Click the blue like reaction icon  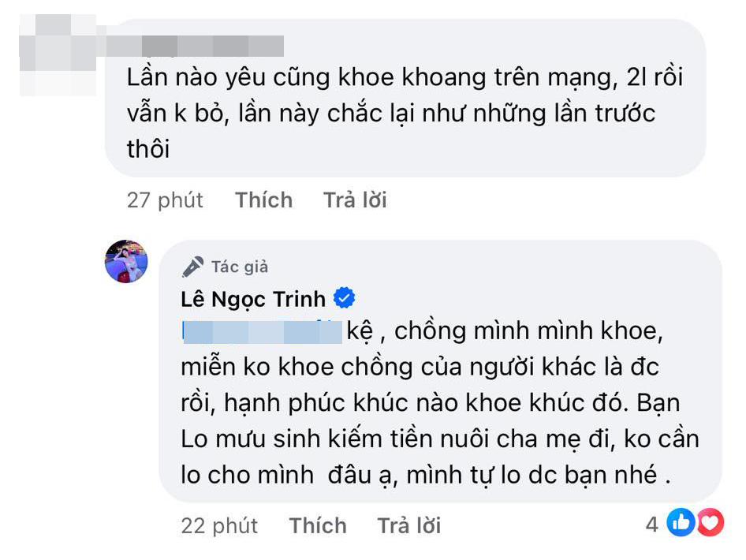tap(681, 522)
